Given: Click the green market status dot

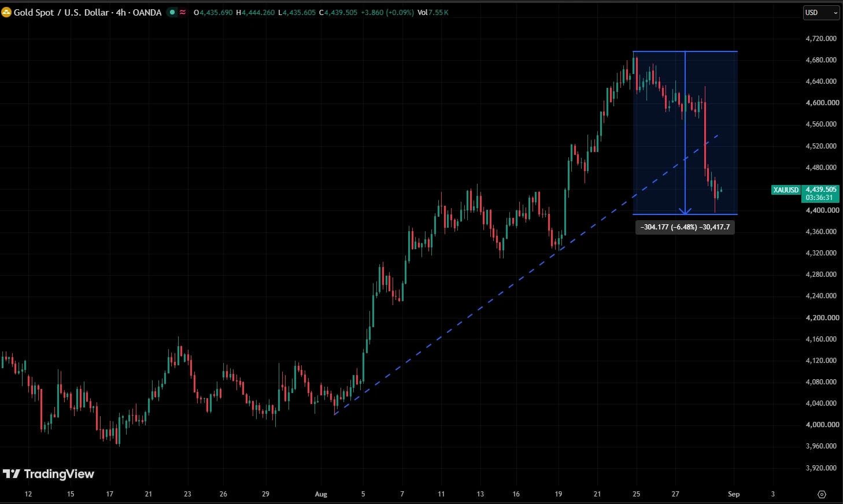Looking at the screenshot, I should [172, 12].
